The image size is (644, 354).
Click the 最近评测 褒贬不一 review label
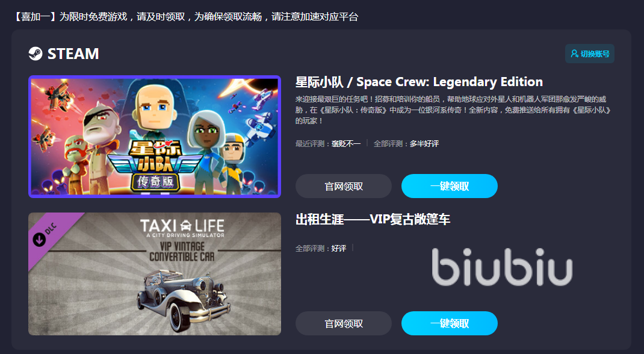tap(328, 143)
